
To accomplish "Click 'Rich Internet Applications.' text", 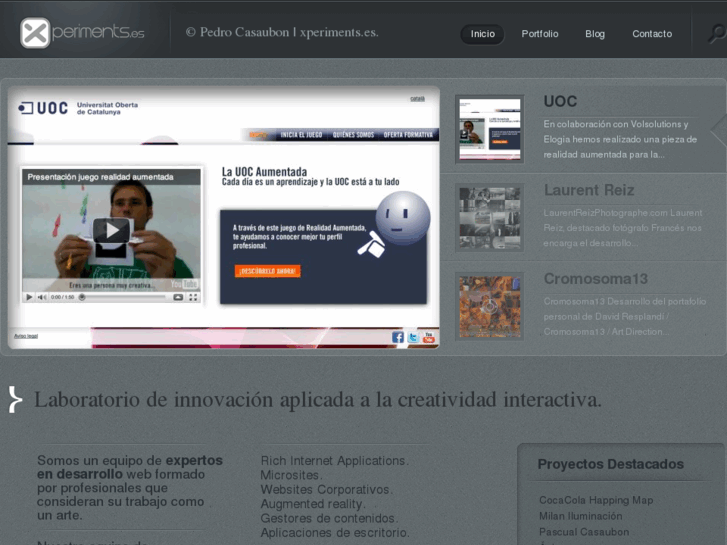I will tap(335, 461).
